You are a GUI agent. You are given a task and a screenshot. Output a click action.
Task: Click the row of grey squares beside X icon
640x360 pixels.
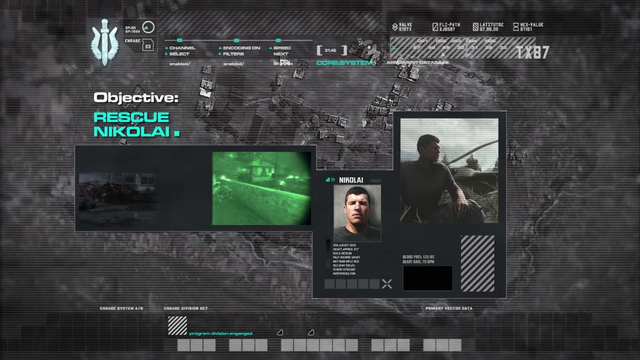click(352, 284)
